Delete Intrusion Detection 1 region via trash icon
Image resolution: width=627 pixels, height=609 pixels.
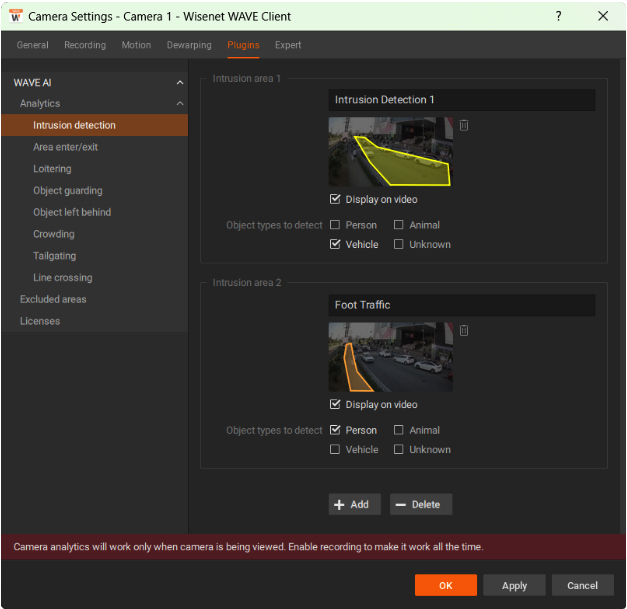463,126
